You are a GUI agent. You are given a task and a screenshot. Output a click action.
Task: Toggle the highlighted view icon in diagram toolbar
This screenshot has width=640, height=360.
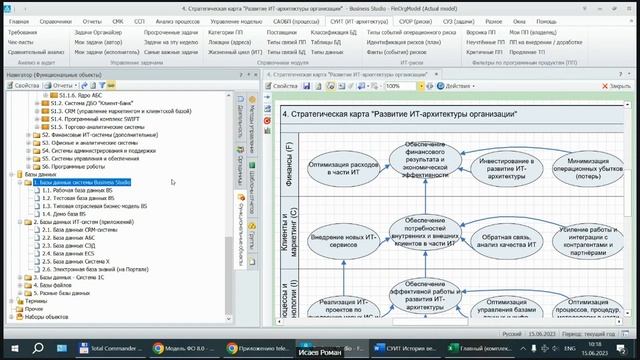pos(331,86)
